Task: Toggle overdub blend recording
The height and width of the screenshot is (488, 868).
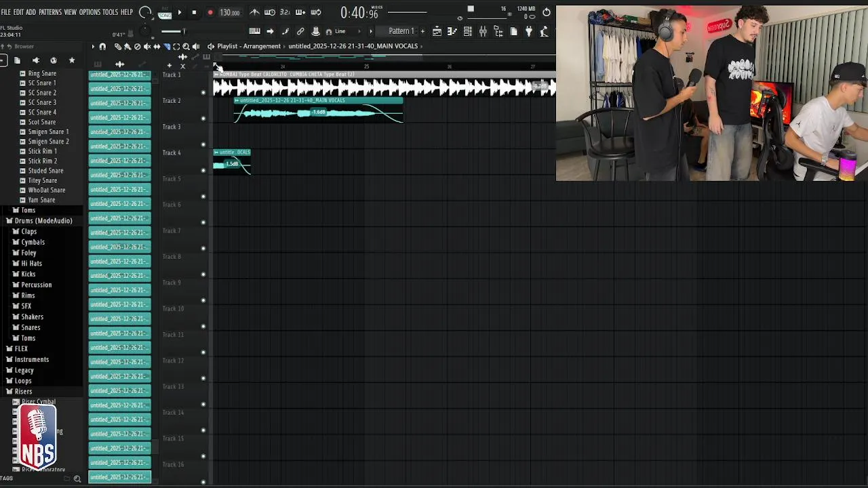Action: (300, 12)
